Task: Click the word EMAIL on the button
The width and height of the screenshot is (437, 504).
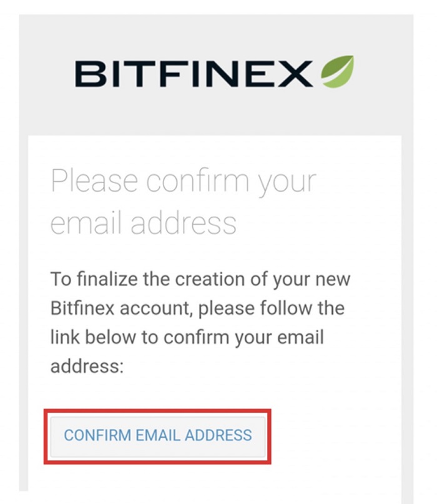Action: [158, 435]
